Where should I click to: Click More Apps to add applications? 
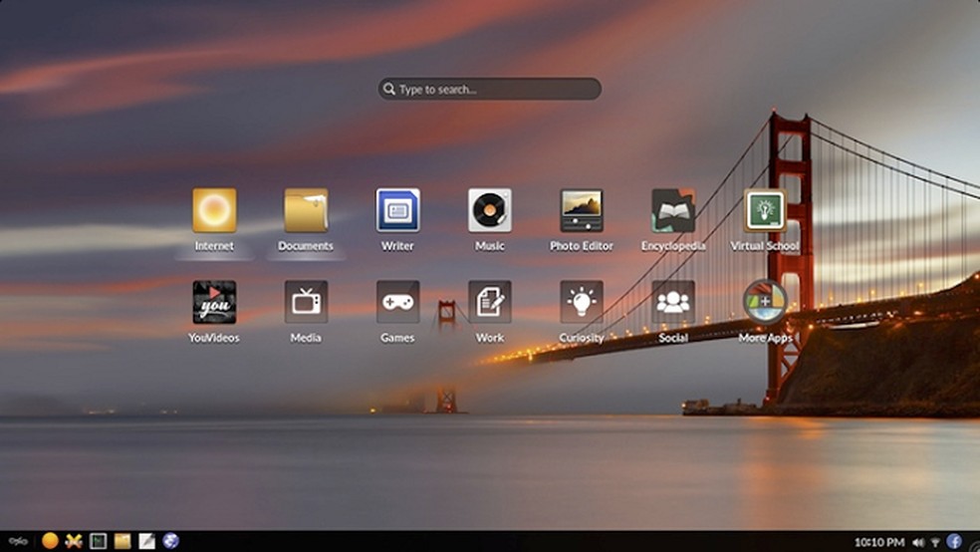pyautogui.click(x=765, y=302)
